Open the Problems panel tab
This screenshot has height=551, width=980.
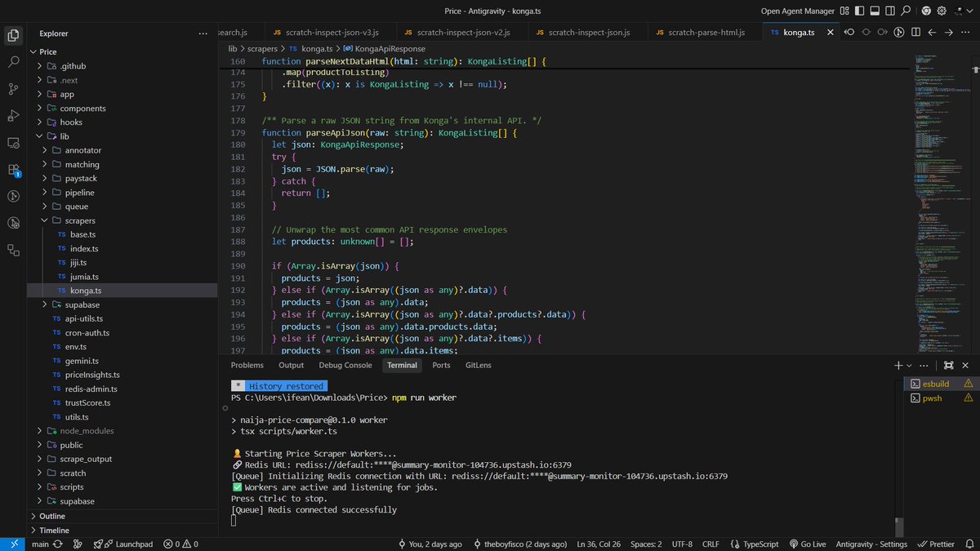(247, 365)
